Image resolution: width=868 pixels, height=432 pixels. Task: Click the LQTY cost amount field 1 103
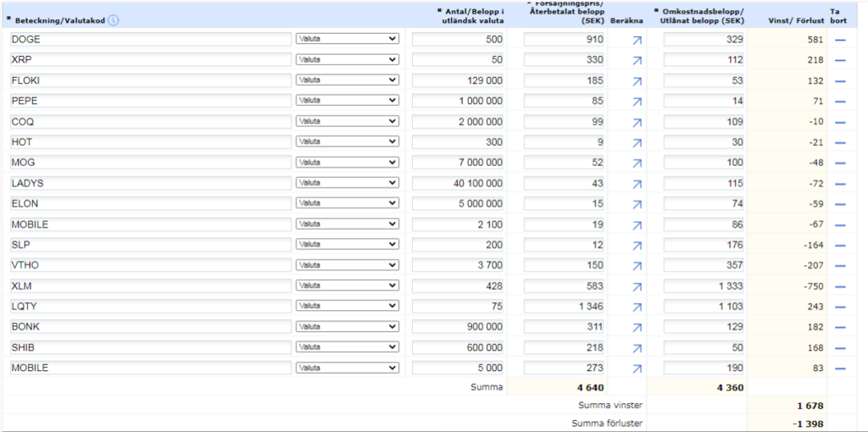(x=704, y=307)
